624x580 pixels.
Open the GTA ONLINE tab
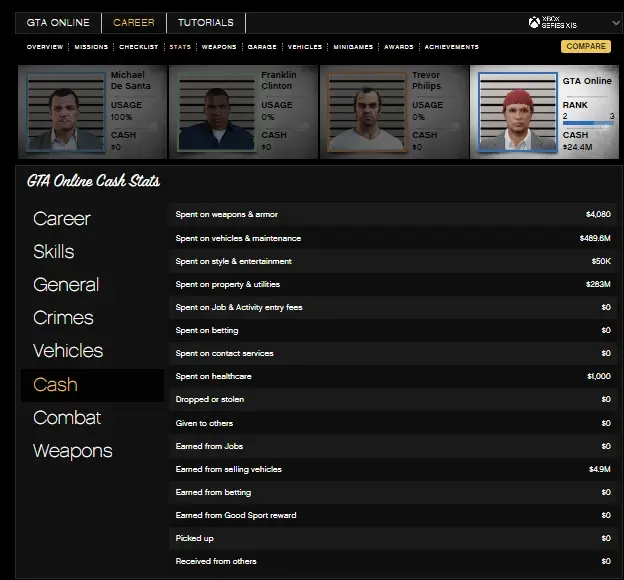coord(58,23)
